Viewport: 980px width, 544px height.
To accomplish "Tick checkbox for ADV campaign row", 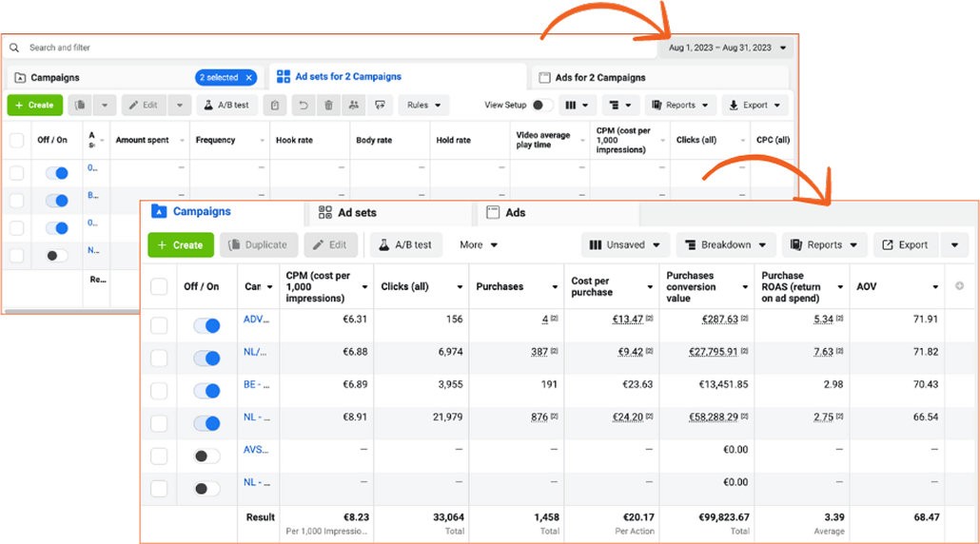I will 159,325.
